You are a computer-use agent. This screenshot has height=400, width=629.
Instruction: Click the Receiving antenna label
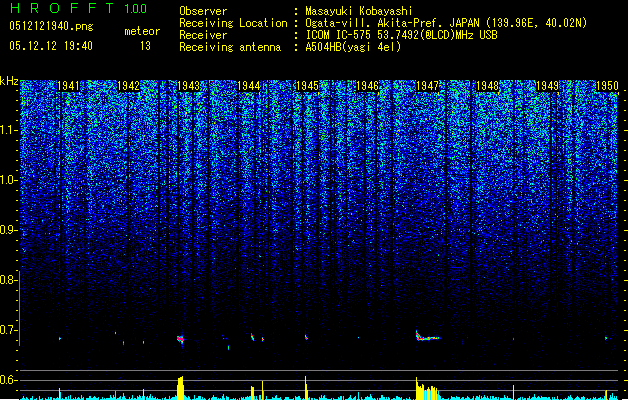(x=230, y=47)
